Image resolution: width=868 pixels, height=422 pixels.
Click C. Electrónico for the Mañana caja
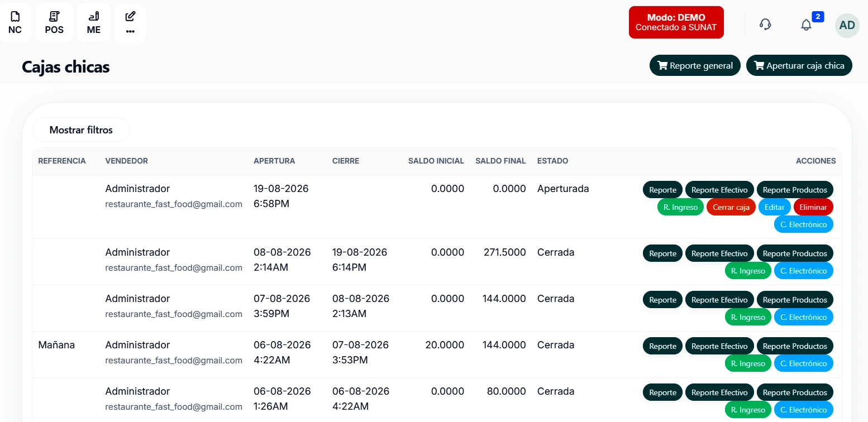804,363
